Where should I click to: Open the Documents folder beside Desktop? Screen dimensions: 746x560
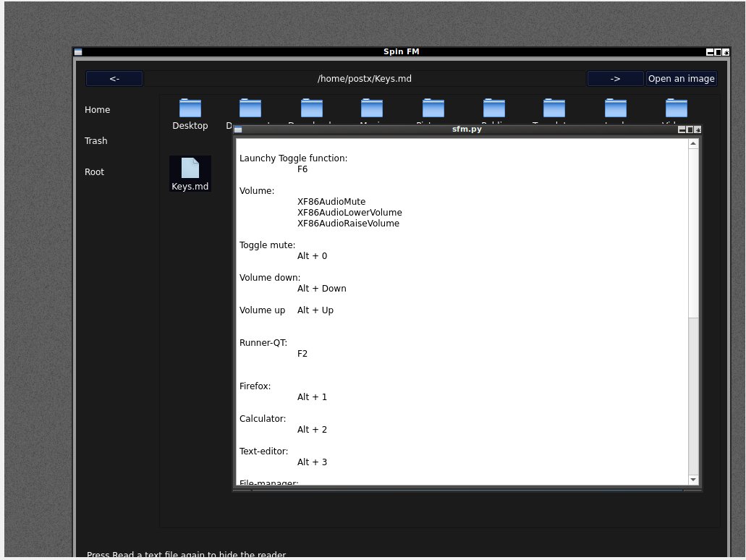(x=250, y=108)
